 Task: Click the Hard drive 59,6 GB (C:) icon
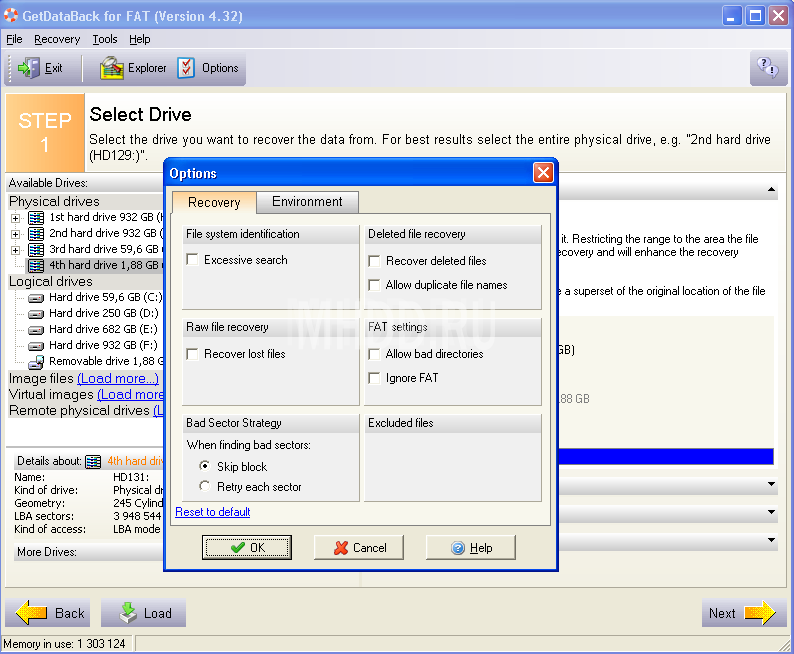(x=36, y=297)
